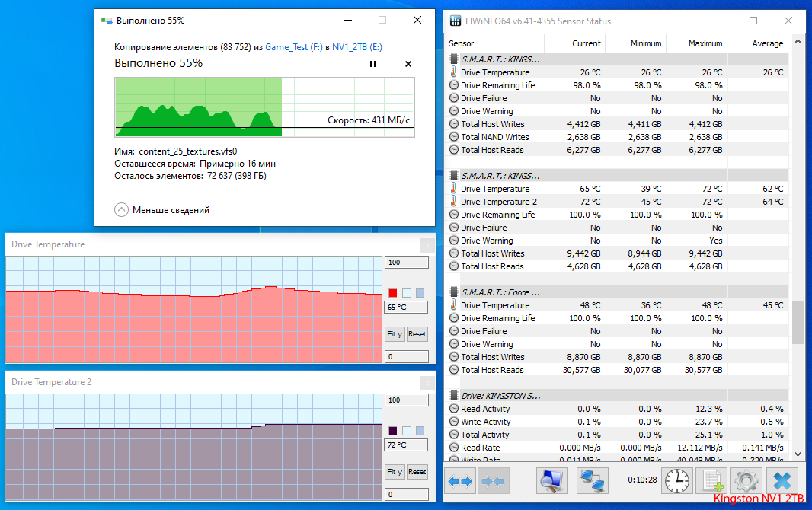This screenshot has width=812, height=510.
Task: Click the icon beside Total Activity
Action: 454,435
